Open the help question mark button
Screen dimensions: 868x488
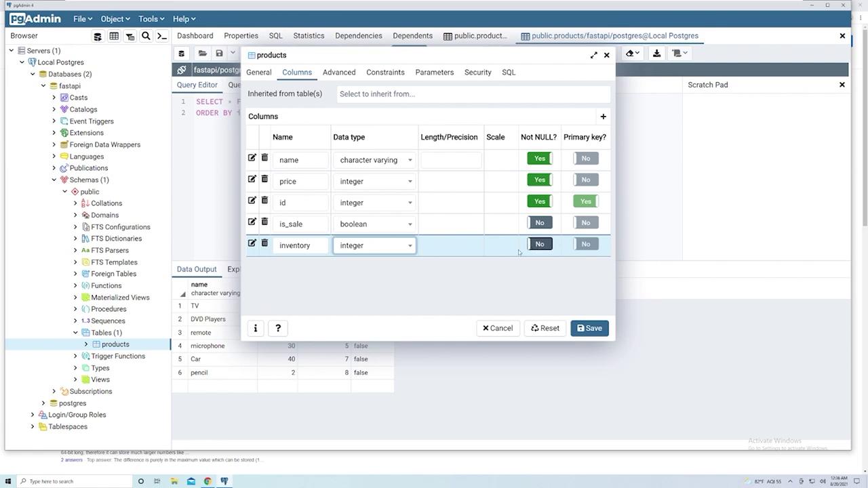pos(278,328)
